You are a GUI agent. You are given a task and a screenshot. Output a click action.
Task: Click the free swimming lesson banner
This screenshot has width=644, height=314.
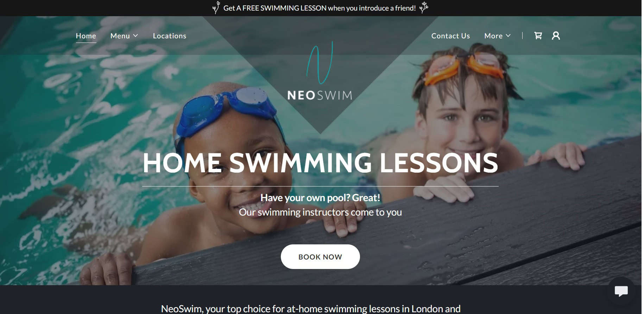[320, 8]
